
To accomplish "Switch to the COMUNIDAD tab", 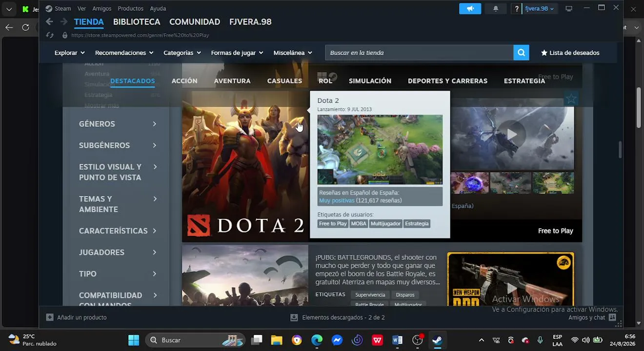I will (x=195, y=22).
